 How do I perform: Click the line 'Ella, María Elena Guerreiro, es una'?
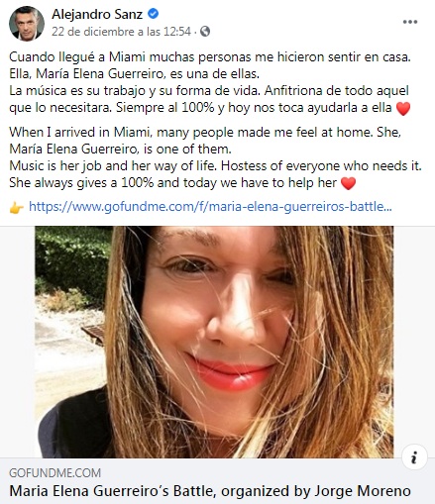coord(135,74)
